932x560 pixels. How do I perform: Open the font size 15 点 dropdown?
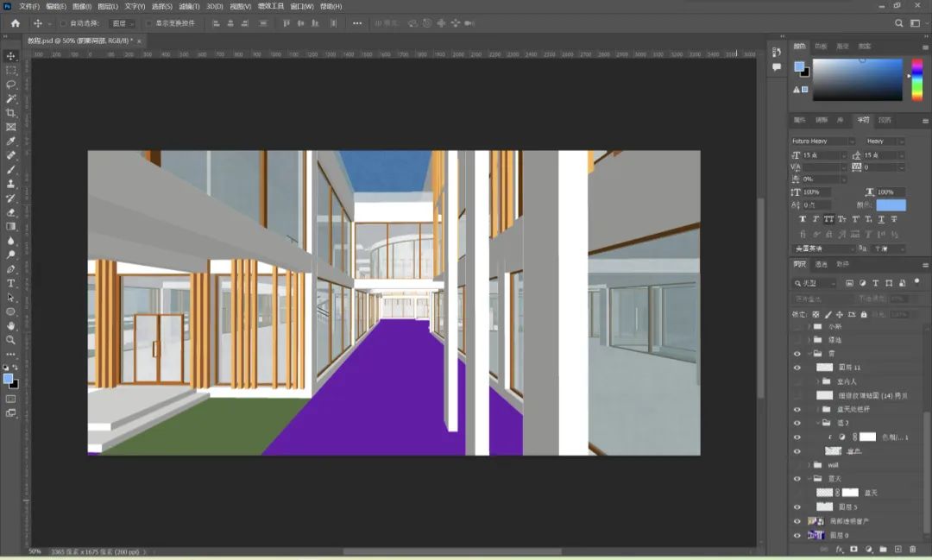tap(843, 155)
